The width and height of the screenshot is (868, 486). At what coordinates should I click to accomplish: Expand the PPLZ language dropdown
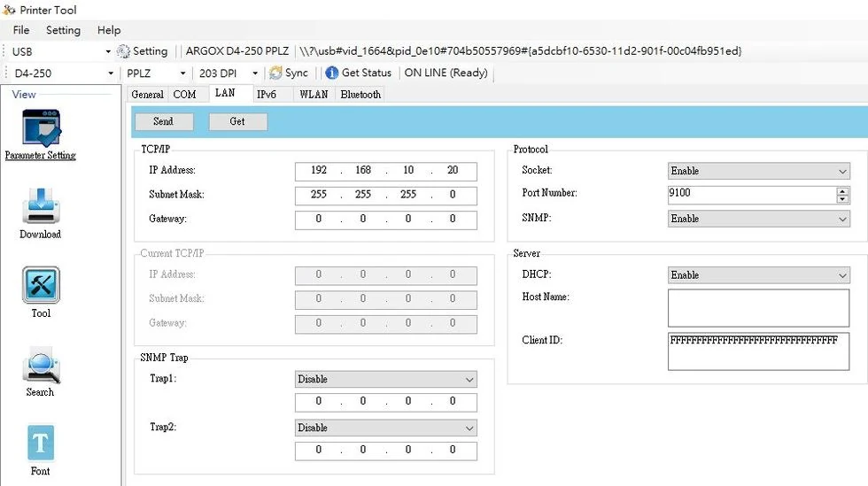182,73
